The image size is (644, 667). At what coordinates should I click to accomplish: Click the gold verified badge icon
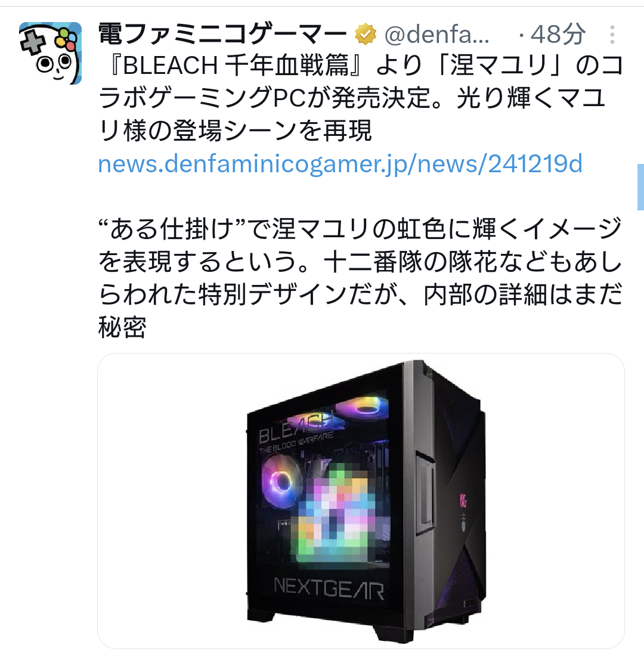point(366,35)
